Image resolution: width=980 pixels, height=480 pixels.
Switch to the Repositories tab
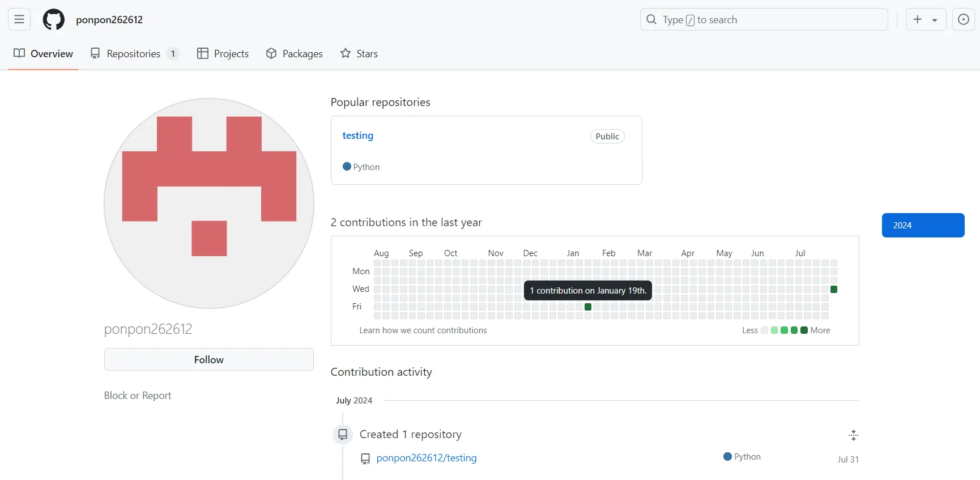click(134, 54)
